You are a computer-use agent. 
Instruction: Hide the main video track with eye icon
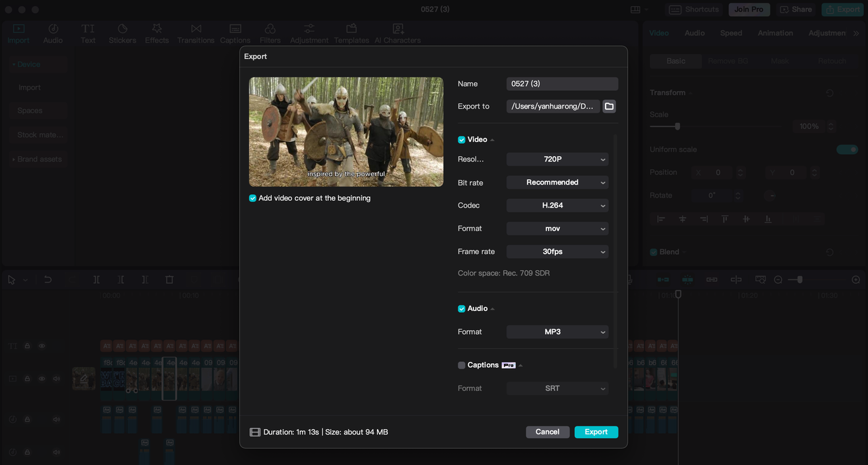point(42,379)
